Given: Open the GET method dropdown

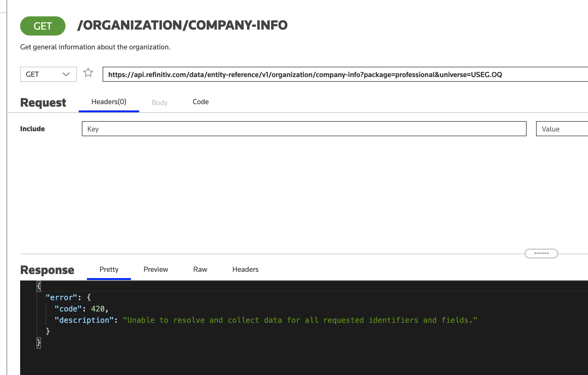Looking at the screenshot, I should pos(48,74).
